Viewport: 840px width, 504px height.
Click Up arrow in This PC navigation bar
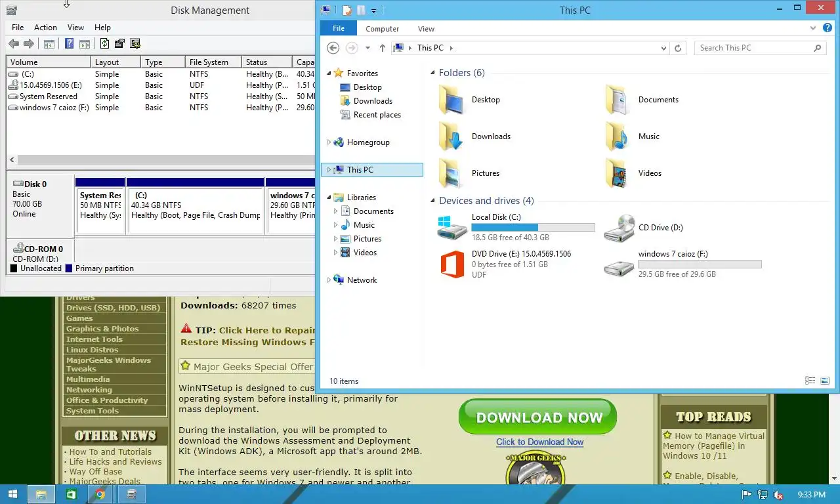pos(383,48)
